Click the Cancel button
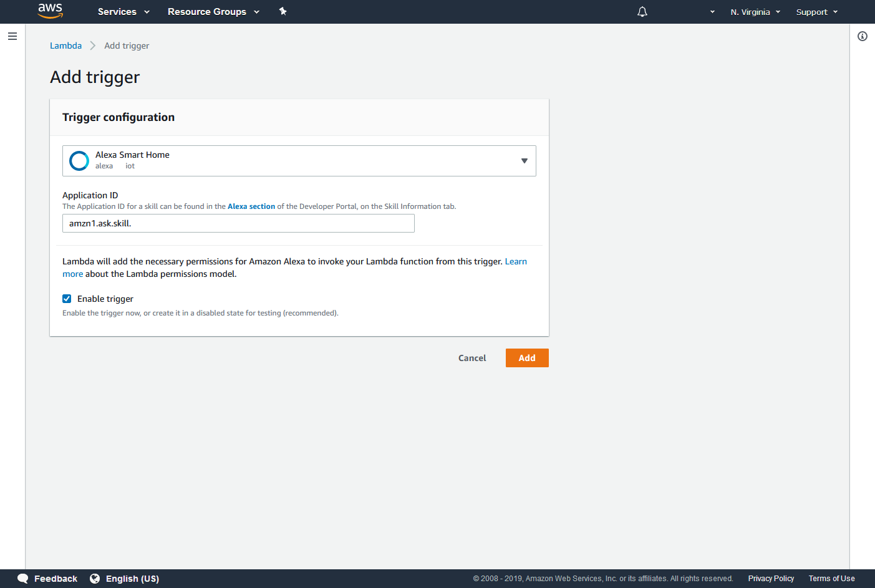This screenshot has height=588, width=875. pyautogui.click(x=472, y=358)
